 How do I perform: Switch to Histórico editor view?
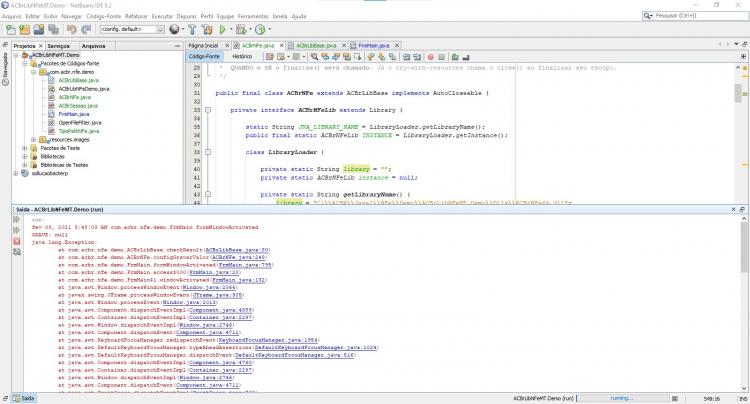click(x=242, y=56)
